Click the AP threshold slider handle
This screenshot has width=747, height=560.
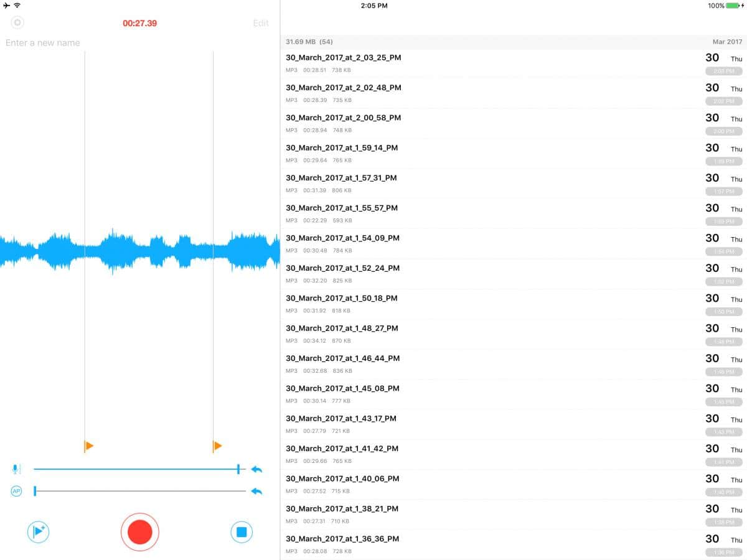(35, 492)
